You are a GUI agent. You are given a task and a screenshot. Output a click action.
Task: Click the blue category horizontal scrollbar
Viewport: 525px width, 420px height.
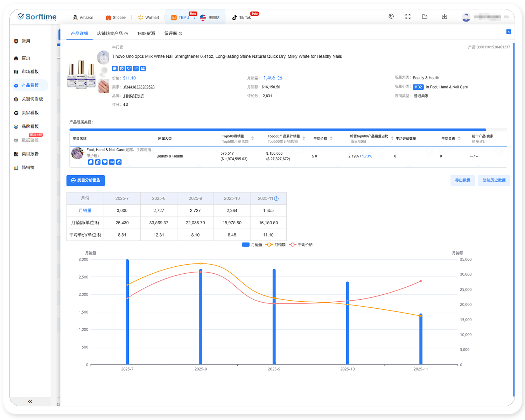(278, 129)
